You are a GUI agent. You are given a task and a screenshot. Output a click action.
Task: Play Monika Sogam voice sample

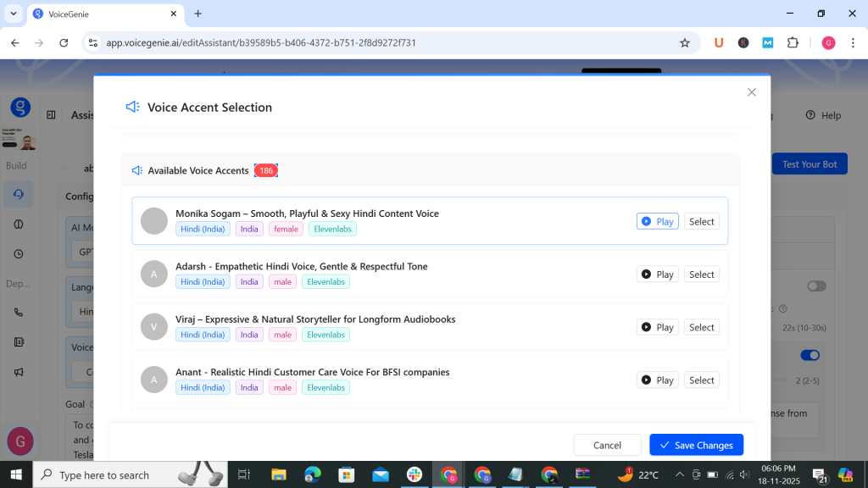pos(657,222)
